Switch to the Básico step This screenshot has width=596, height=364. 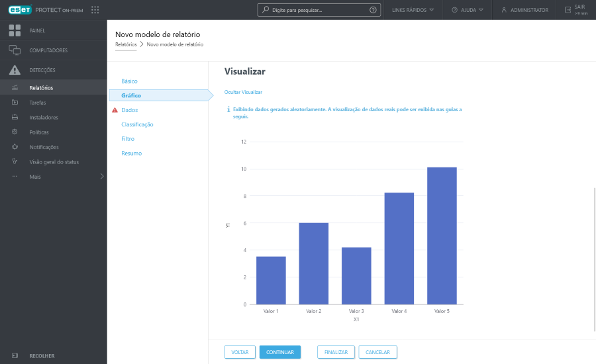click(x=129, y=81)
